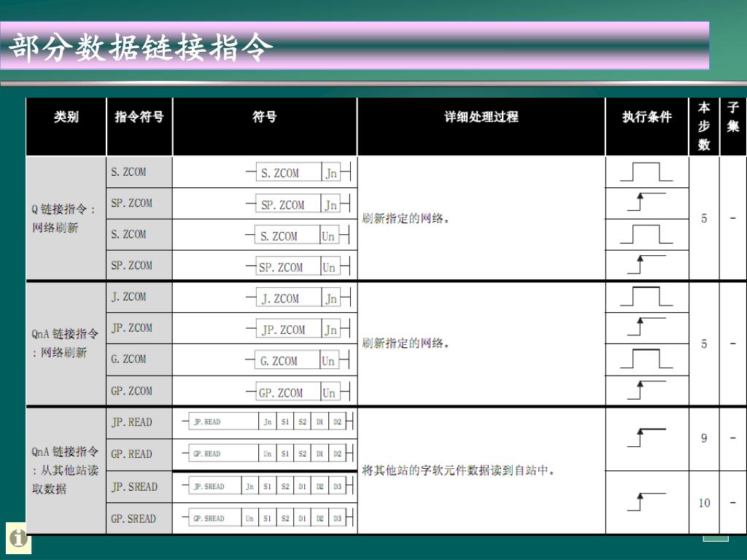The height and width of the screenshot is (560, 747).
Task: Select the GP.READ instruction name cell
Action: [139, 454]
